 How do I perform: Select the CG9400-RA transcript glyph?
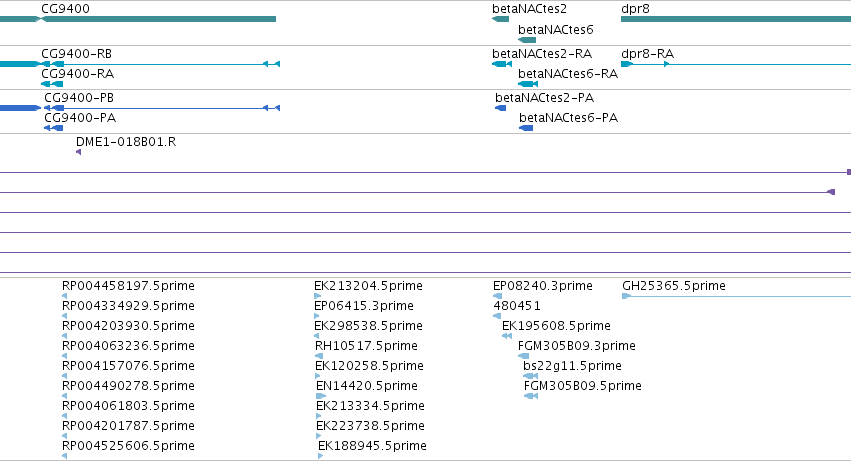click(x=52, y=84)
